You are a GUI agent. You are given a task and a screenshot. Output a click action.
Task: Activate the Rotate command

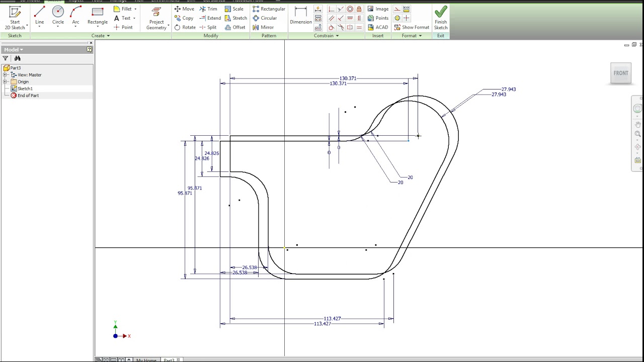(x=185, y=27)
